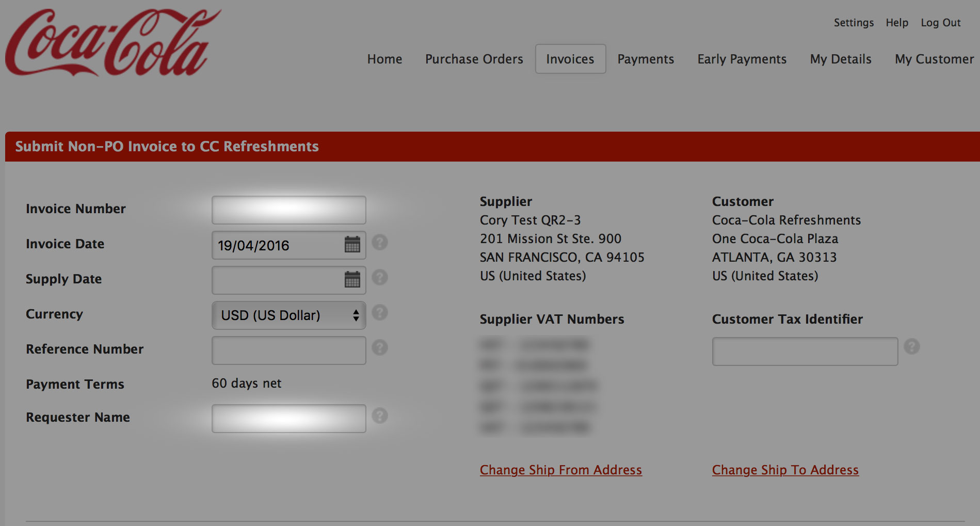Open Settings from the top bar
This screenshot has width=980, height=526.
pyautogui.click(x=854, y=23)
